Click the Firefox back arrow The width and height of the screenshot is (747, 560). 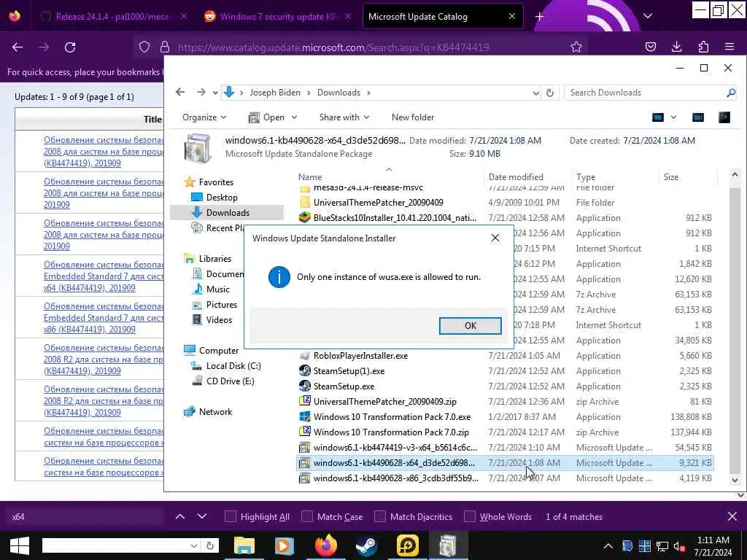(18, 47)
